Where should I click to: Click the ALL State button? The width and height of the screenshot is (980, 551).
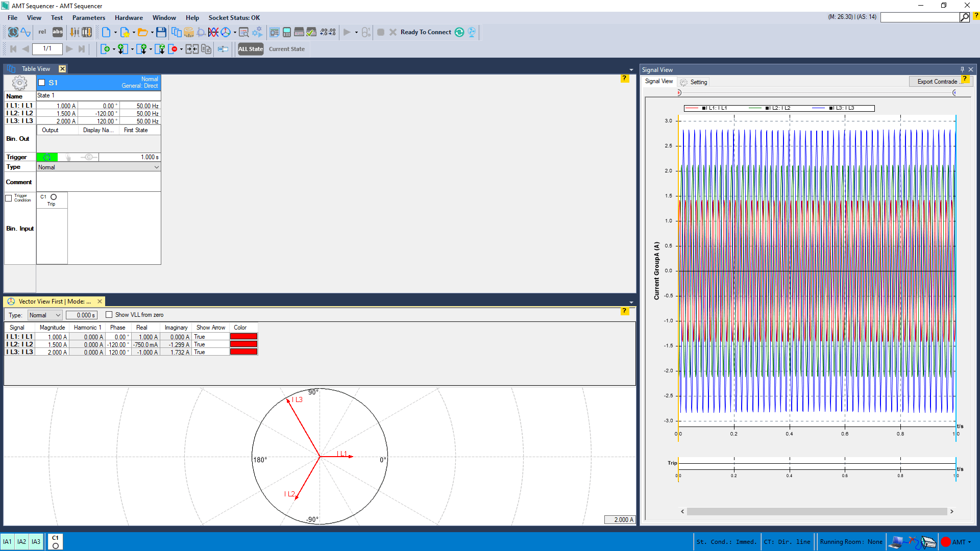pos(250,49)
